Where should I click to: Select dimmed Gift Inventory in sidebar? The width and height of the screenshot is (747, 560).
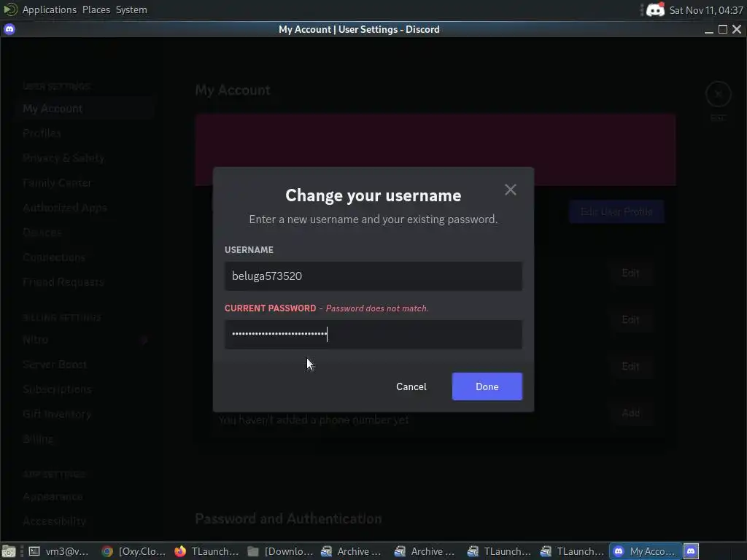pyautogui.click(x=84, y=414)
